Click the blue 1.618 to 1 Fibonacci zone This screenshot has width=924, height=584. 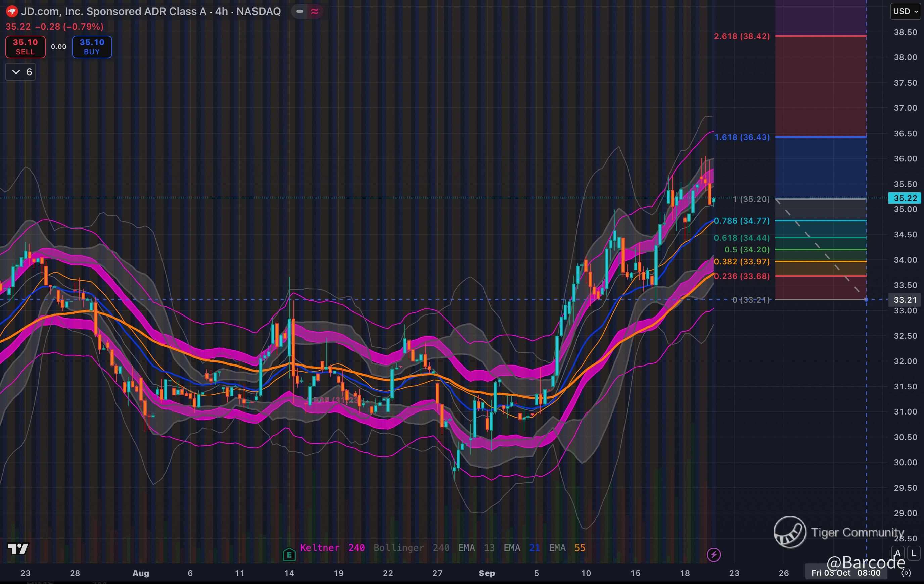(x=820, y=168)
